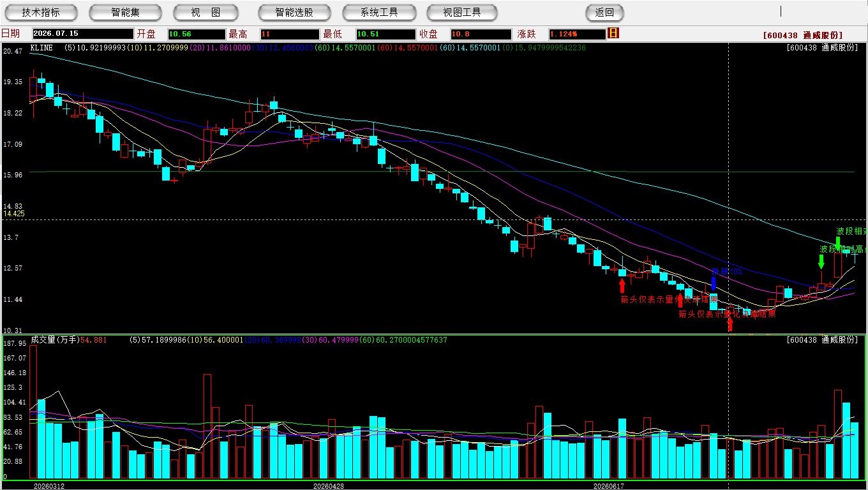Screen dimensions: 868x490
Task: Open 智能选股 stock screener
Action: point(294,12)
